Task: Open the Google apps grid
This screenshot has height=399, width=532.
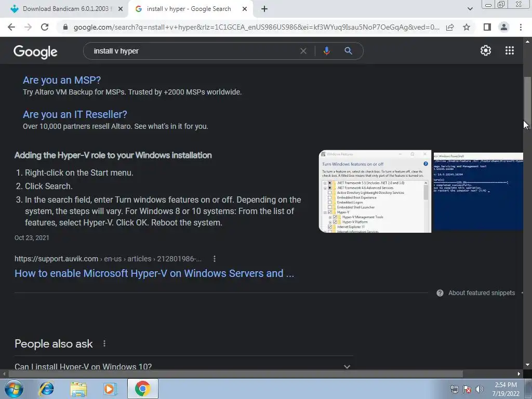Action: click(x=510, y=50)
